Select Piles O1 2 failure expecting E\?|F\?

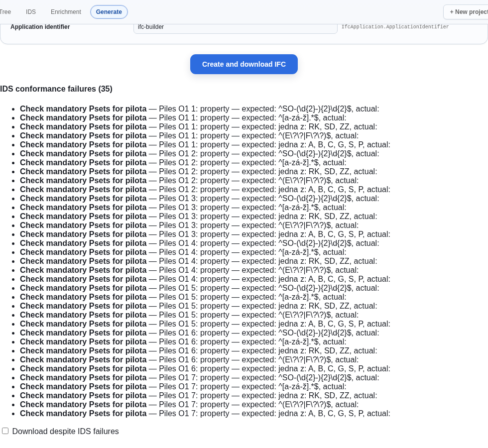(x=189, y=181)
